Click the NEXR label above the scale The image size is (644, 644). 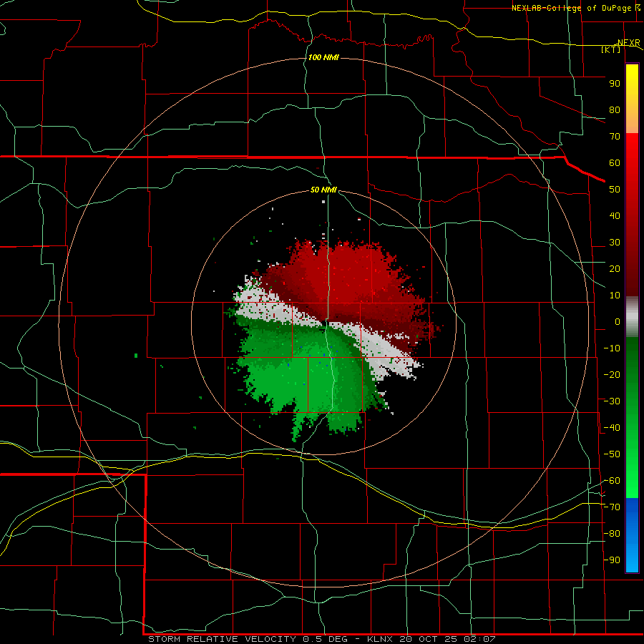(628, 43)
